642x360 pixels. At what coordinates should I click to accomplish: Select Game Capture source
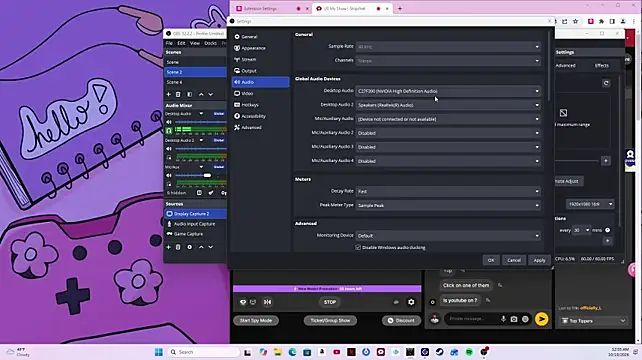point(195,234)
